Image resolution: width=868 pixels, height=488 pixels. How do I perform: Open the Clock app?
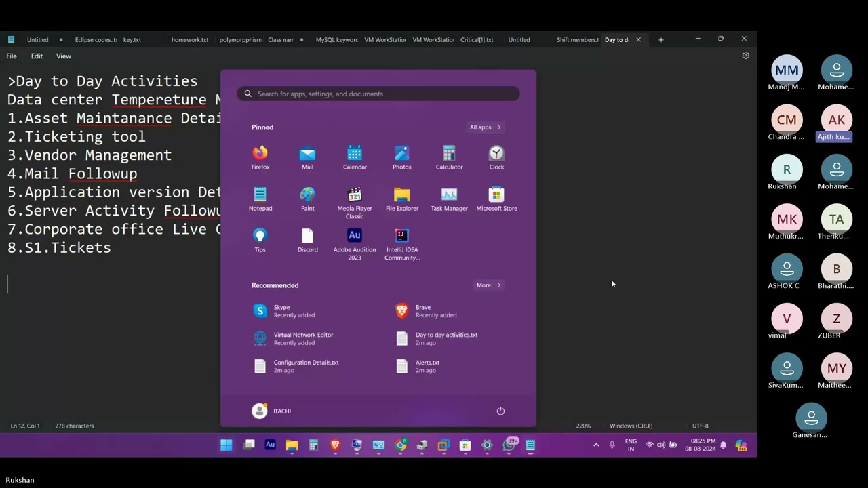[496, 158]
